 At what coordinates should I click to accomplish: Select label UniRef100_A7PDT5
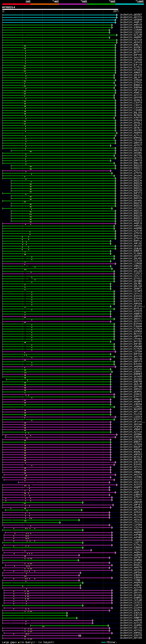[x=131, y=311]
